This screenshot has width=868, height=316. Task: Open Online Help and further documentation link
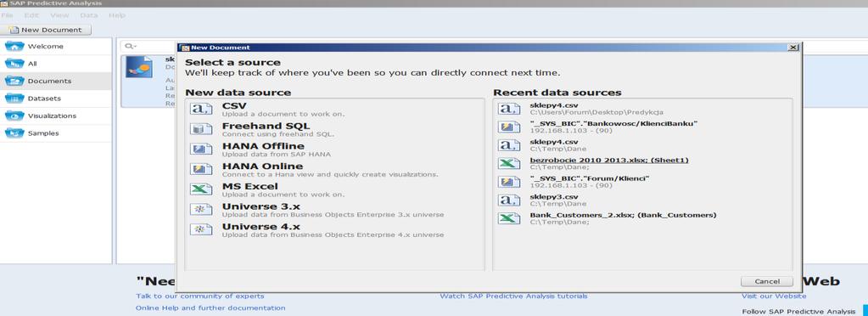click(x=210, y=308)
